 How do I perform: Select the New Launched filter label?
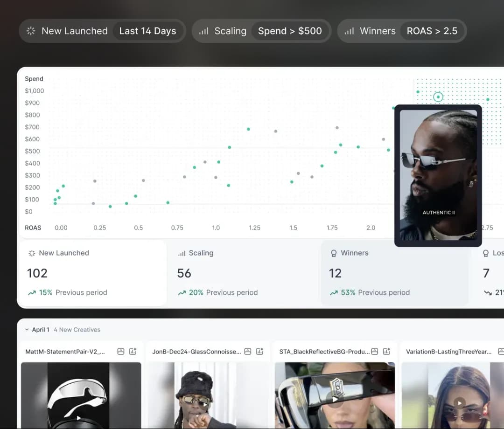tap(75, 31)
